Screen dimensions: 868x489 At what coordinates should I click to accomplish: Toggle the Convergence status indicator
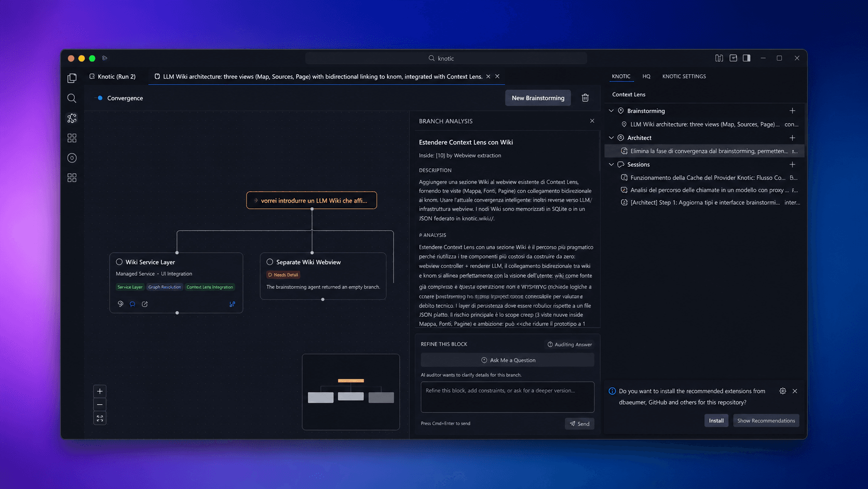[100, 98]
